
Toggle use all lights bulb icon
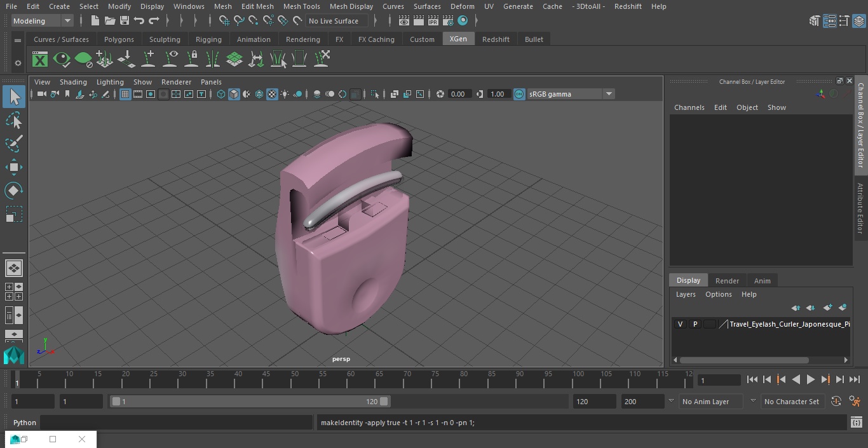pos(285,94)
